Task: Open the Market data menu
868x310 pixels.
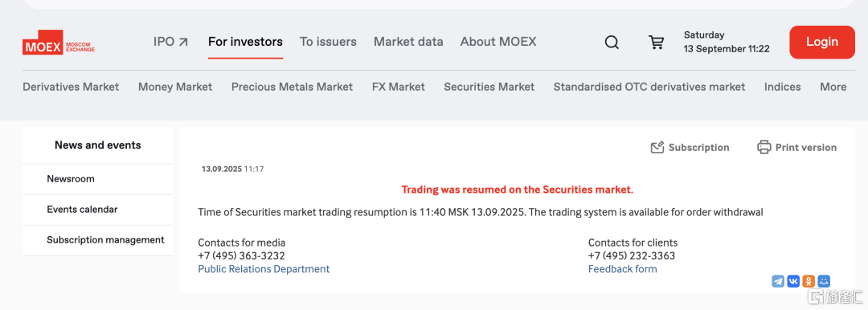Action: pos(408,42)
